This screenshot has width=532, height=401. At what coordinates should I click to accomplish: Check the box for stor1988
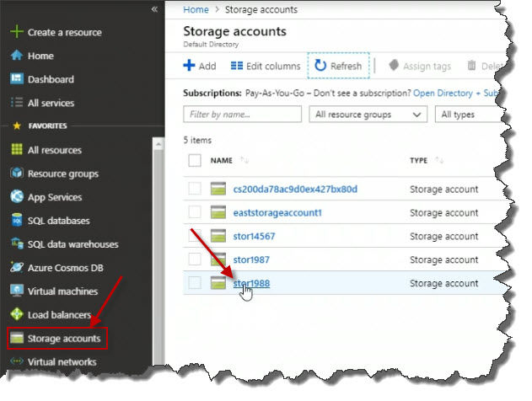click(195, 283)
